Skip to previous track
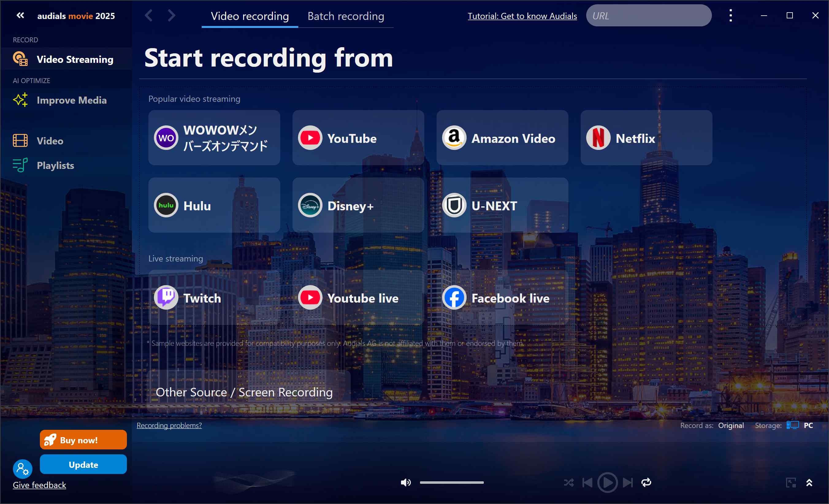 587,483
